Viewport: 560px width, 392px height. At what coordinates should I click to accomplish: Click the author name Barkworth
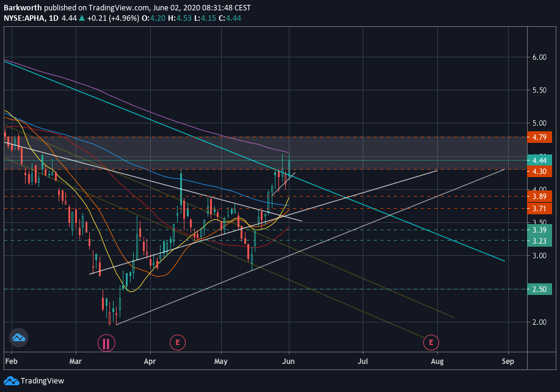(x=23, y=7)
